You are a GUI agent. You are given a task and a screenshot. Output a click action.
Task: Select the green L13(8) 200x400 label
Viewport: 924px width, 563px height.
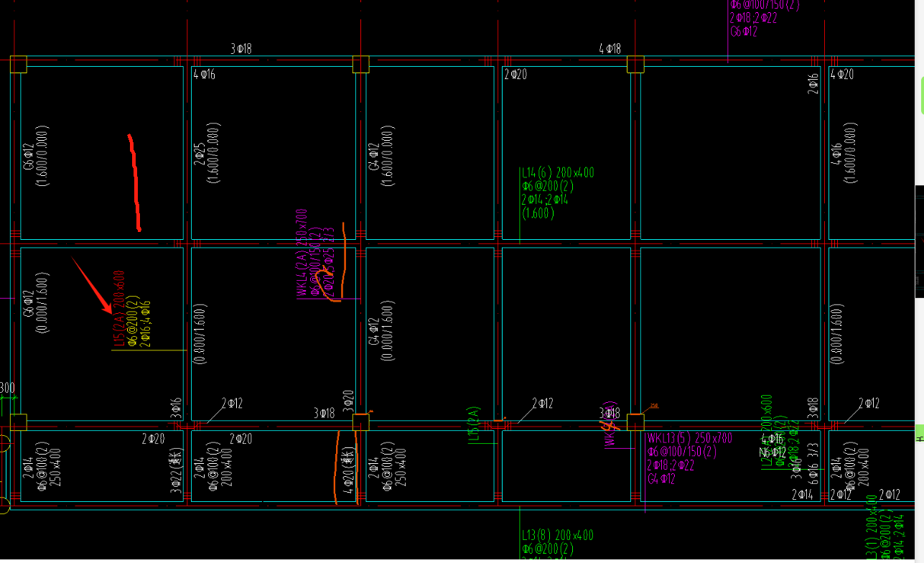click(x=557, y=536)
